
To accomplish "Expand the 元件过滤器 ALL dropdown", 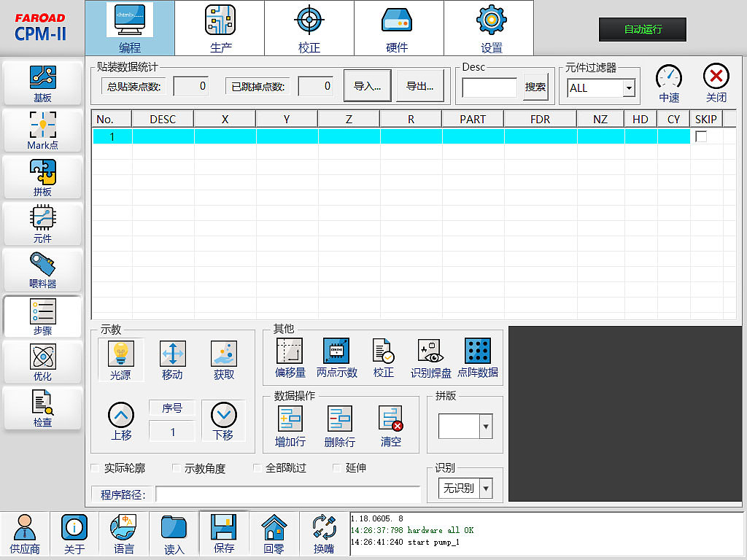I will point(629,88).
